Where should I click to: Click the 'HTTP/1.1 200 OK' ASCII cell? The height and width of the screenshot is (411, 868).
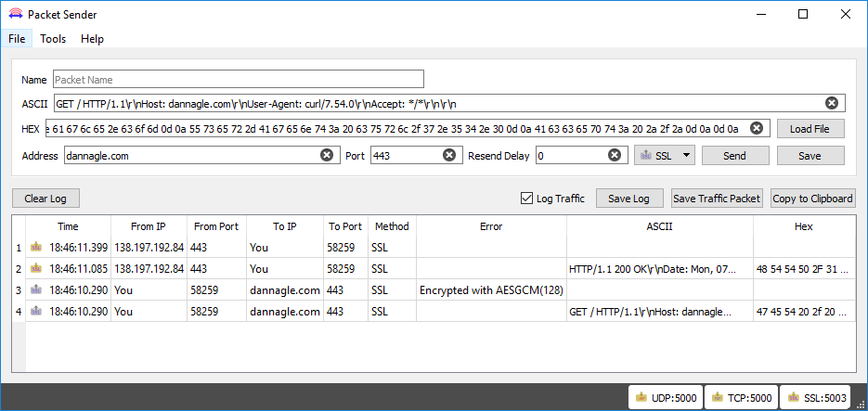(659, 268)
